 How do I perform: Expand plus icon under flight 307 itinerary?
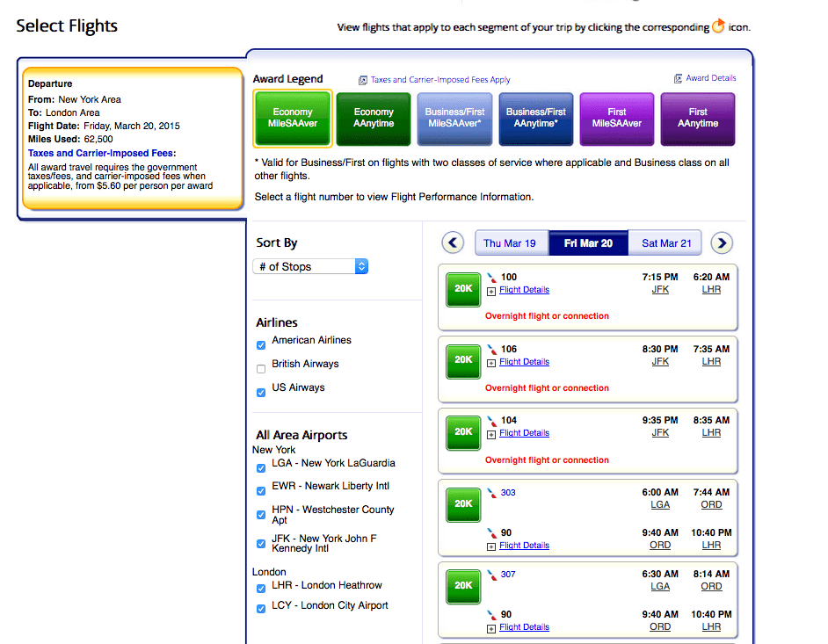click(491, 629)
